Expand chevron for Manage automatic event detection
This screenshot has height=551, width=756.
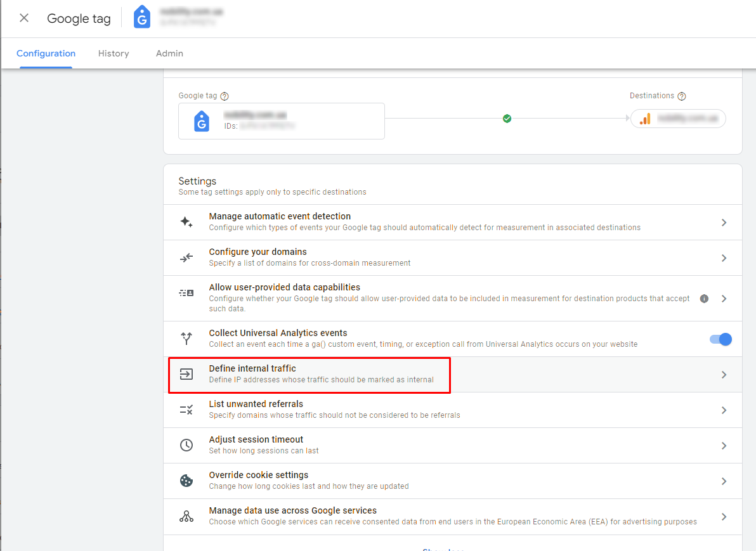(724, 222)
